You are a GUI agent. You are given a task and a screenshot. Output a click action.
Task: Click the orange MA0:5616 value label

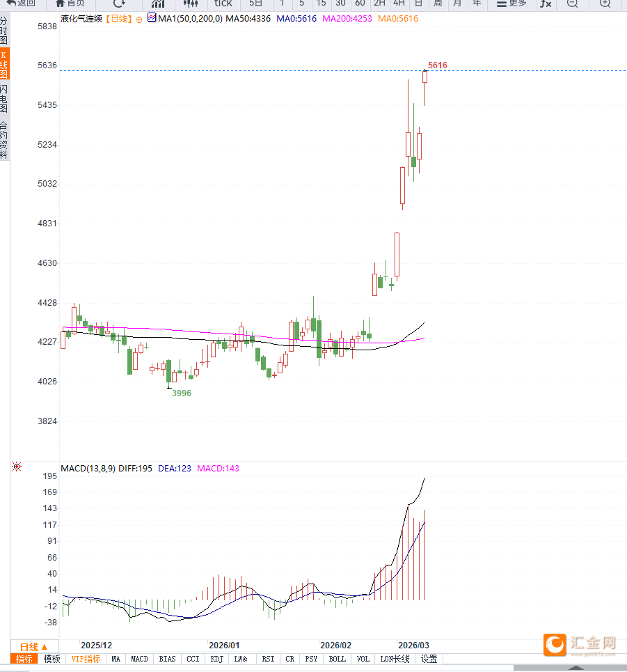click(x=398, y=18)
